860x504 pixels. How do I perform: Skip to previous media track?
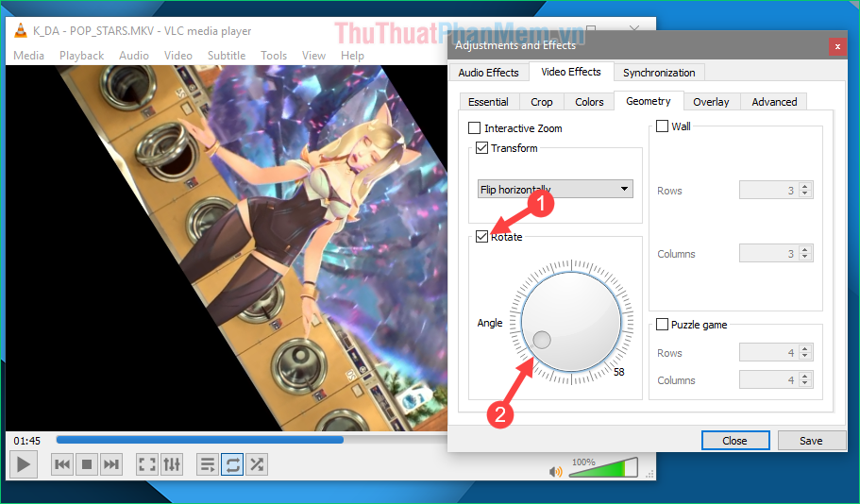(62, 464)
